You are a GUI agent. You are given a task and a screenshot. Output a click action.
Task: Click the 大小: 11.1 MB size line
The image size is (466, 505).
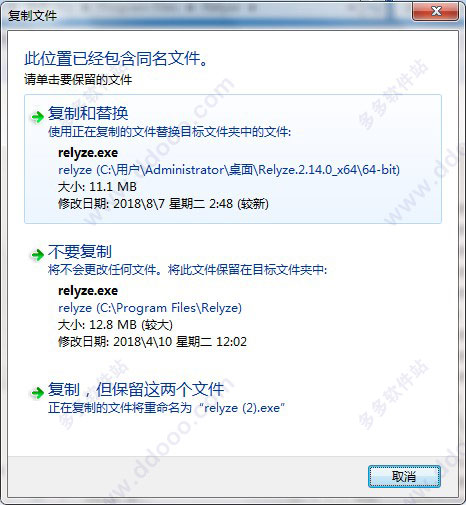pyautogui.click(x=97, y=187)
